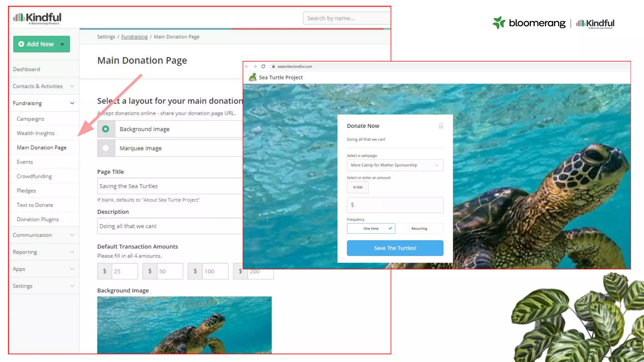Click the Save The Turtles! button
Screen dimensions: 644x362
pos(395,248)
